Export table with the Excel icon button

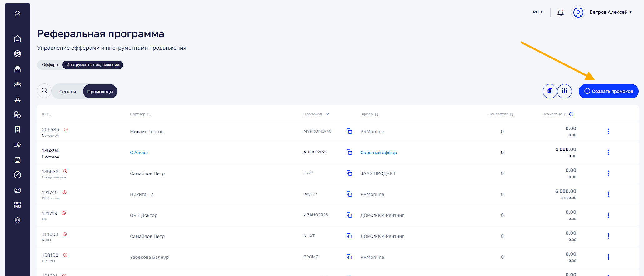point(550,91)
